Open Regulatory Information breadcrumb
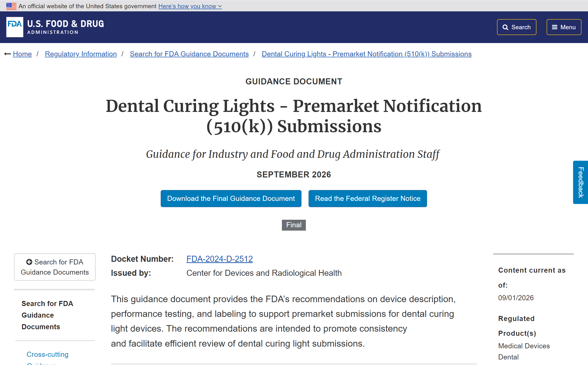588x365 pixels. 81,54
